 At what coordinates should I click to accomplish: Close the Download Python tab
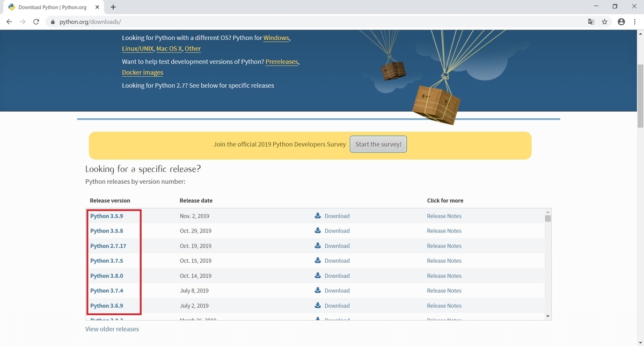pyautogui.click(x=98, y=8)
